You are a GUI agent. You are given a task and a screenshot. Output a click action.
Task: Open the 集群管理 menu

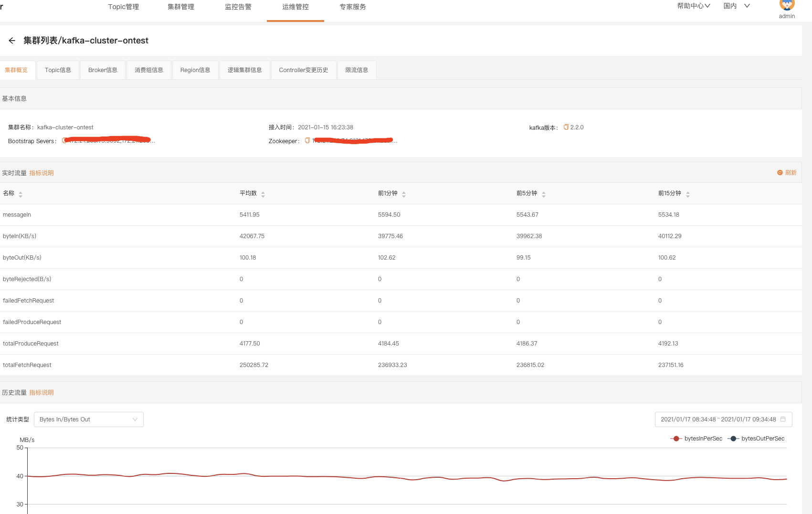point(181,7)
